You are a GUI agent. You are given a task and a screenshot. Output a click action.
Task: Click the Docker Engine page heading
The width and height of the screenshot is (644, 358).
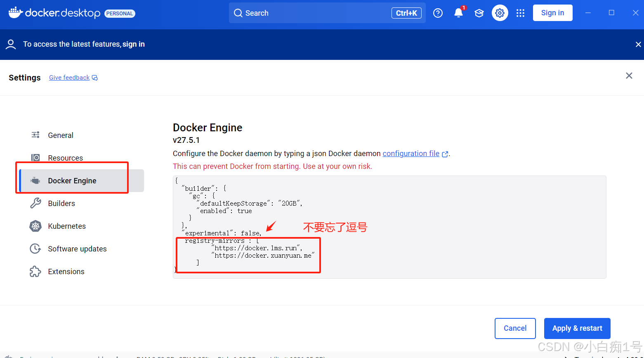(208, 128)
